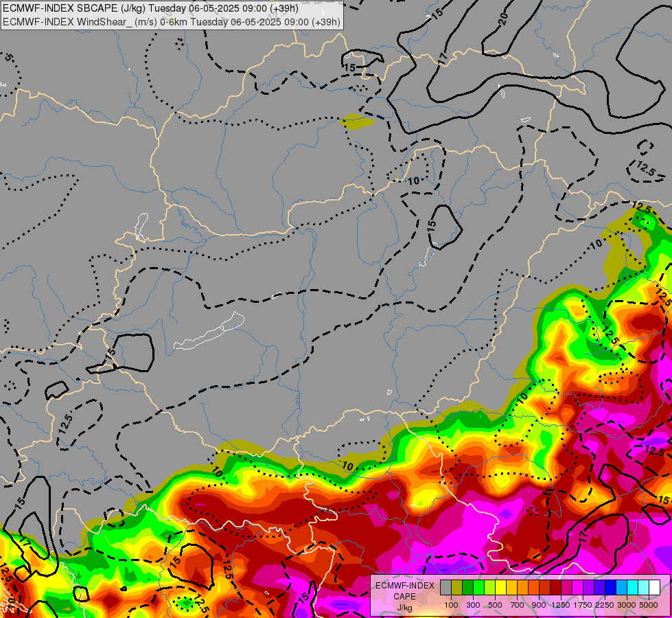
Task: Pick the lime yellow-green legend swatch
Action: point(490,588)
